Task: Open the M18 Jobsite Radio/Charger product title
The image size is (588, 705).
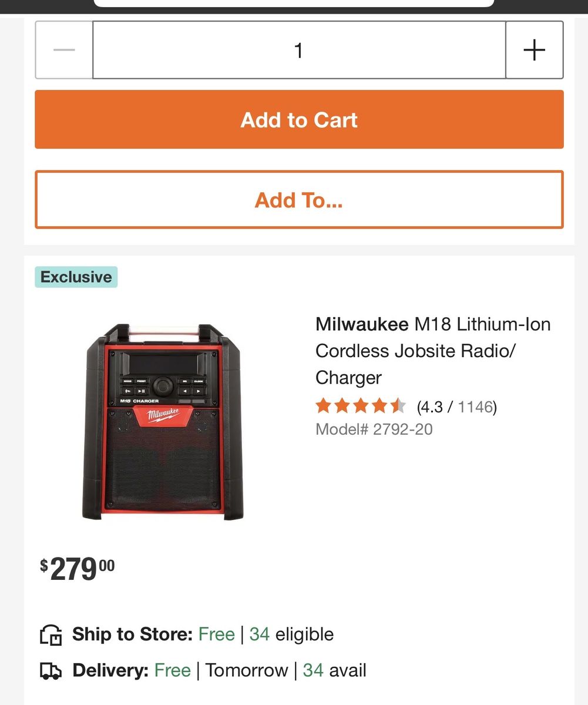Action: (433, 351)
